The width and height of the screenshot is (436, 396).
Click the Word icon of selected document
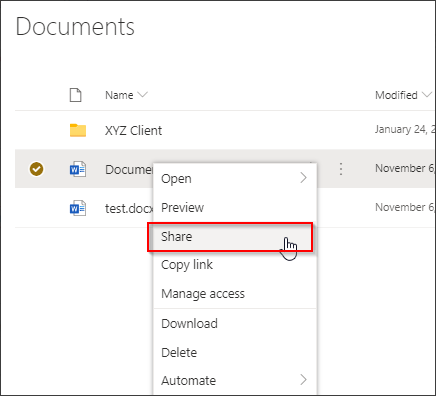[x=78, y=169]
